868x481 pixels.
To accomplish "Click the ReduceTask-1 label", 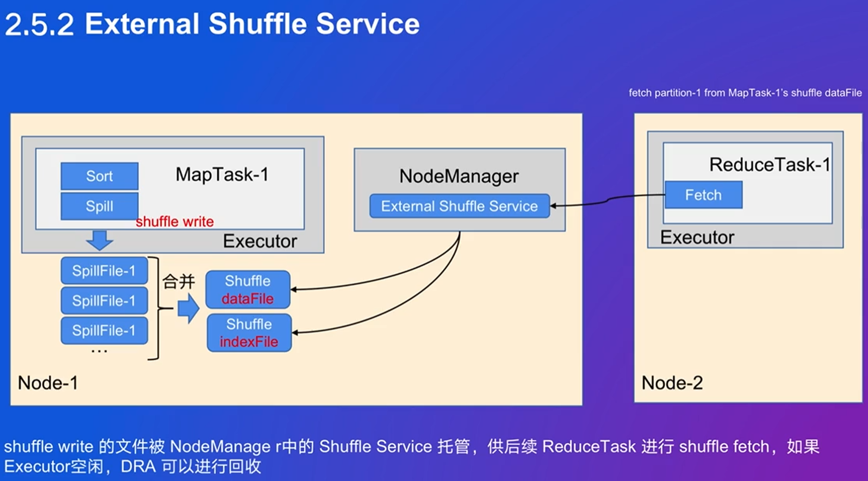I will [769, 164].
